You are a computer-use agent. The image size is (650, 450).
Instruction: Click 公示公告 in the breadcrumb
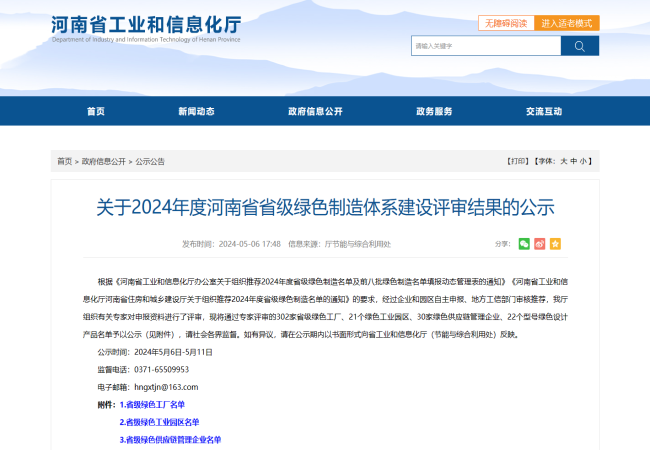tap(150, 161)
